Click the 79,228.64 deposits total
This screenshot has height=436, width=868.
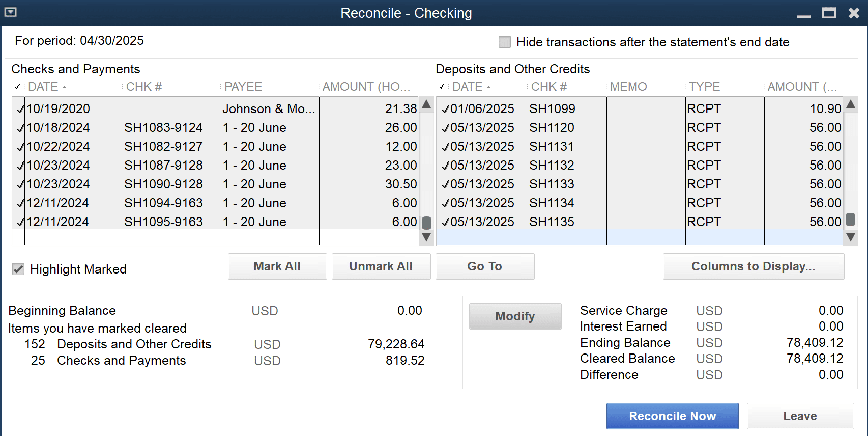coord(396,344)
